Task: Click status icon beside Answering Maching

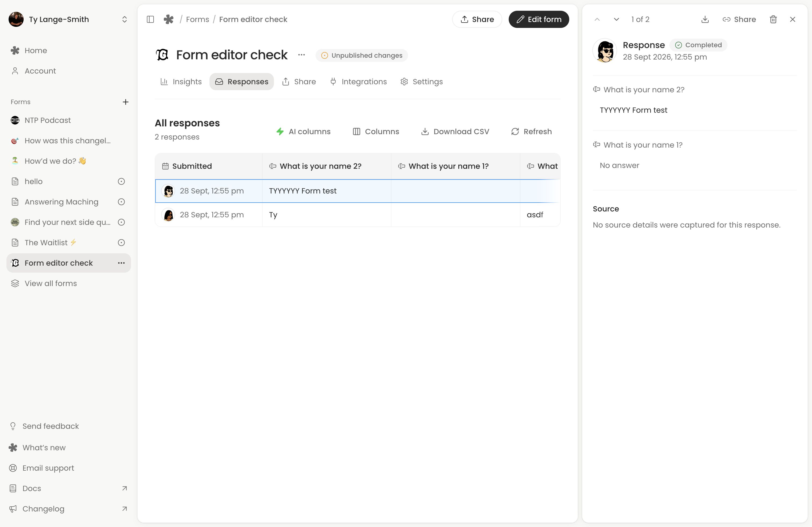Action: (121, 202)
